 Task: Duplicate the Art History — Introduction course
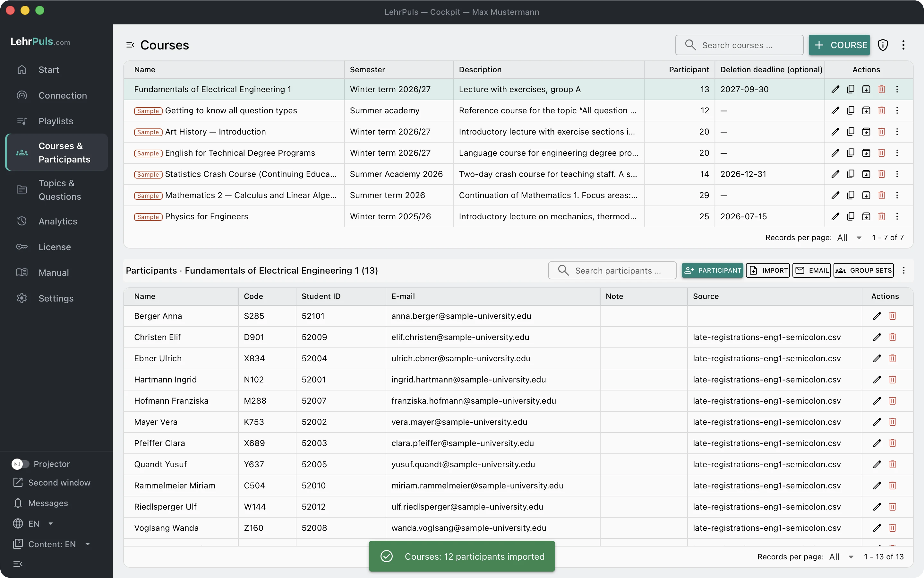click(x=850, y=132)
